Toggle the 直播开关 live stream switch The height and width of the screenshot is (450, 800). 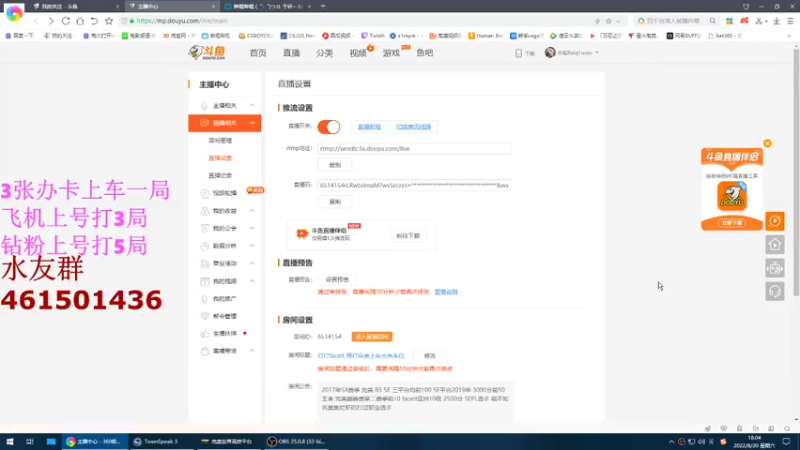coord(329,127)
